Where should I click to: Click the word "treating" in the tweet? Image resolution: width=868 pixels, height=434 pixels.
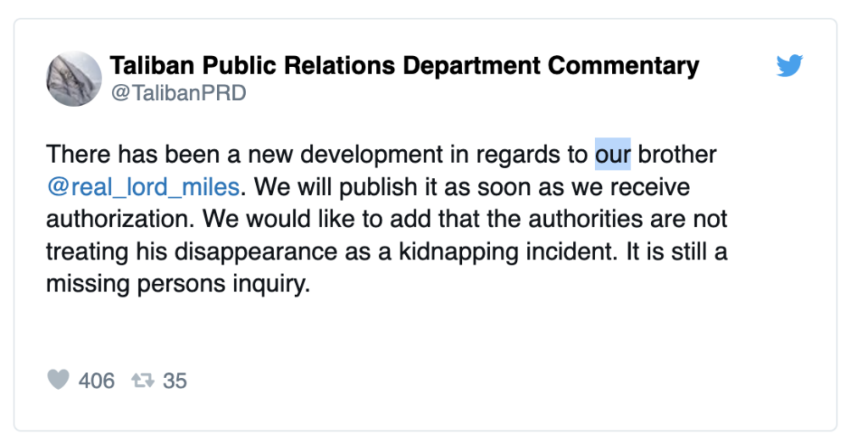86,252
